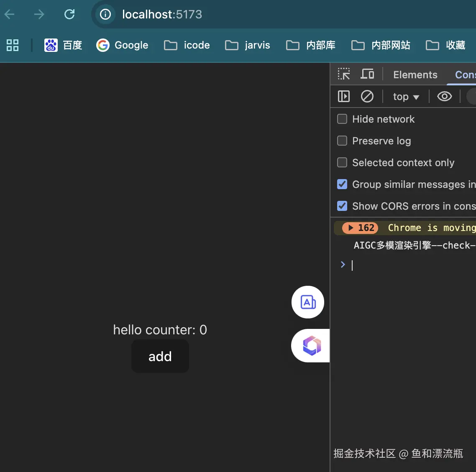Screen dimensions: 476x472
Task: Click the eye icon to create live expression
Action: (444, 96)
